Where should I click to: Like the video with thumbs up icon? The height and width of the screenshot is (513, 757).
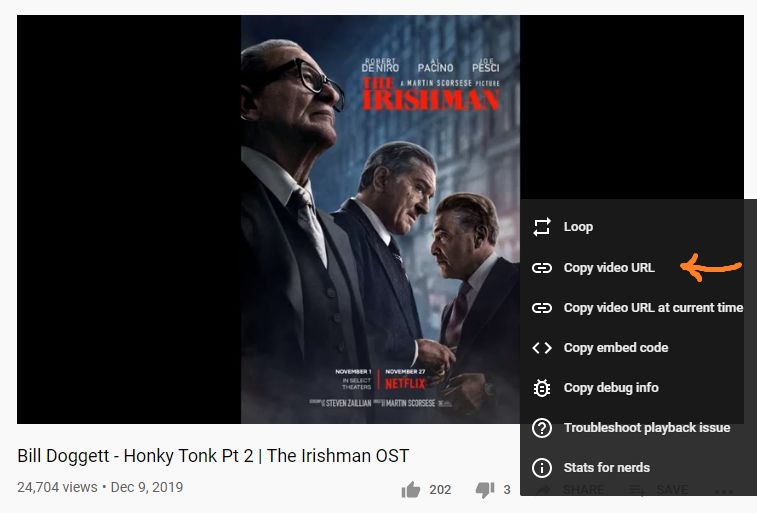tap(411, 490)
